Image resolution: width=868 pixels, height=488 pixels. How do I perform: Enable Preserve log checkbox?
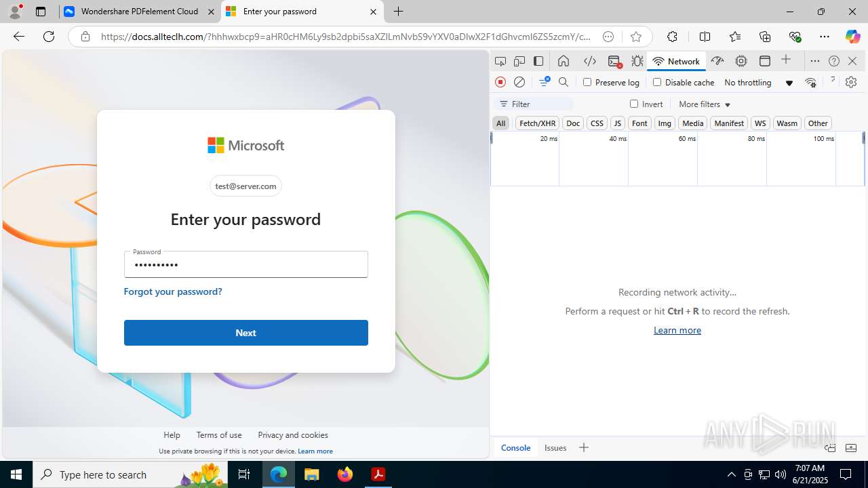point(587,82)
